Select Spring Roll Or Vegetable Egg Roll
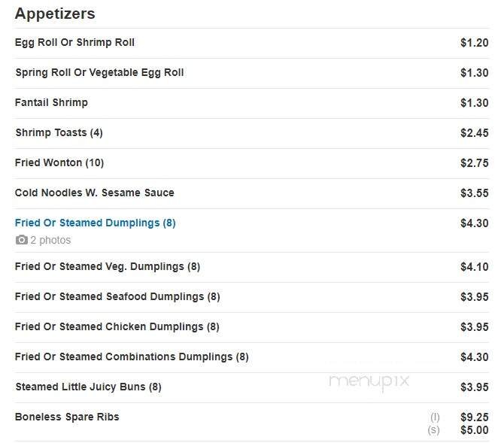504x443 pixels. pos(99,72)
